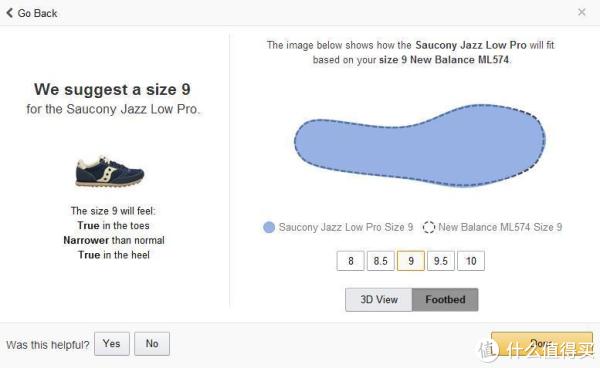Click the We suggest a size 9 heading
Image resolution: width=600 pixels, height=368 pixels.
[x=112, y=90]
